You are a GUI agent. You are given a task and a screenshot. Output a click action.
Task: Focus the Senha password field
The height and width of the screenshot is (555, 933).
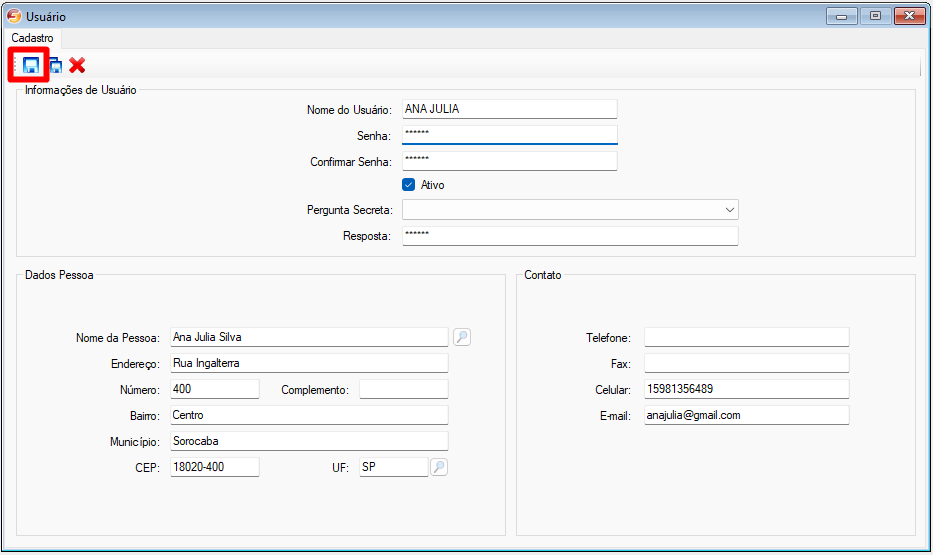[x=509, y=135]
